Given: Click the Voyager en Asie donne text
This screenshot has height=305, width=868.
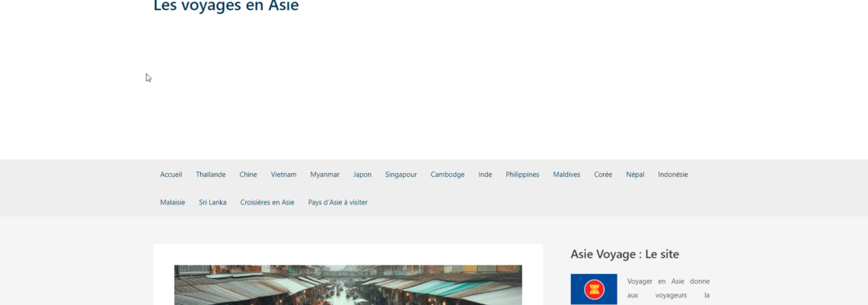Looking at the screenshot, I should 669,281.
